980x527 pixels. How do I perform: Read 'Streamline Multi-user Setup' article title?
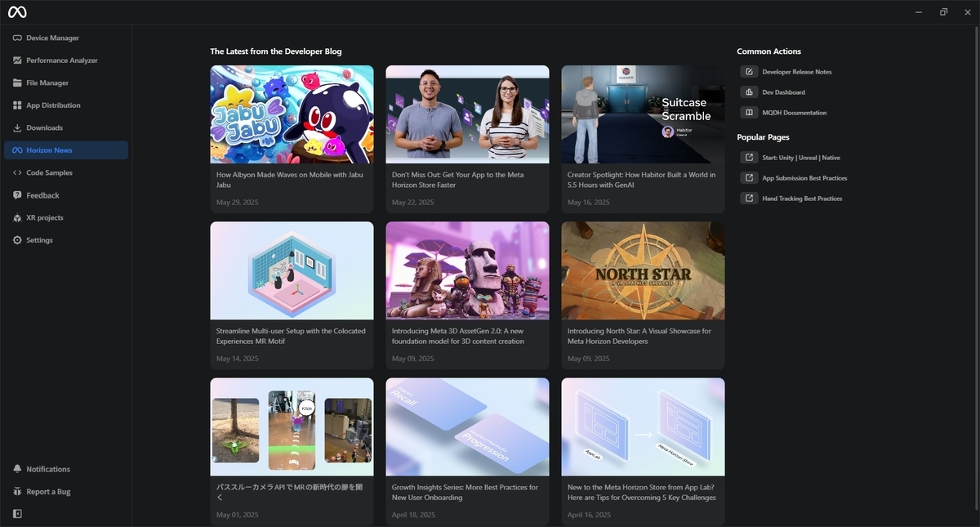[291, 336]
